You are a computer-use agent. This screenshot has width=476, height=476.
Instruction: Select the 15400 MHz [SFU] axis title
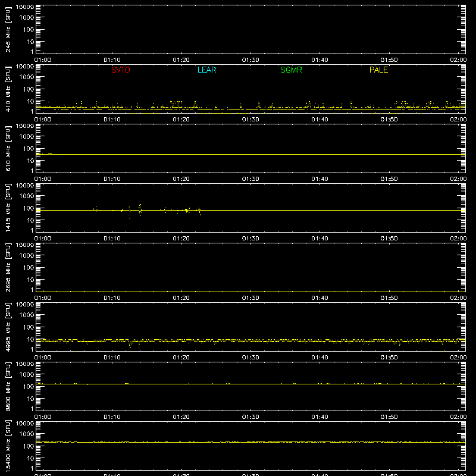(8, 446)
